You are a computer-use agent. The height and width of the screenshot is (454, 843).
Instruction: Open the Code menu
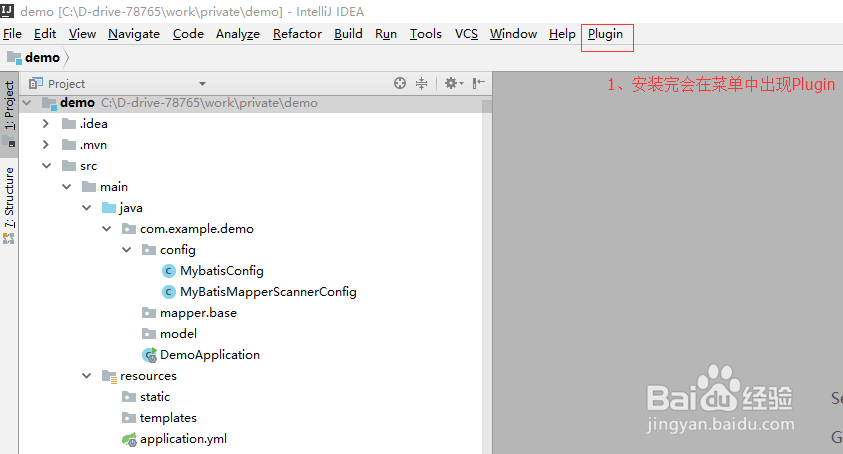click(x=188, y=34)
